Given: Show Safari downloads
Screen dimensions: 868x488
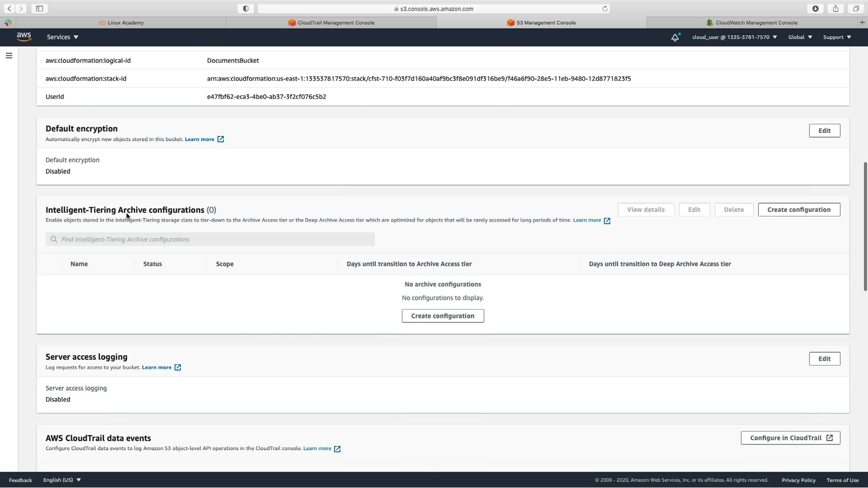Looking at the screenshot, I should click(x=815, y=8).
